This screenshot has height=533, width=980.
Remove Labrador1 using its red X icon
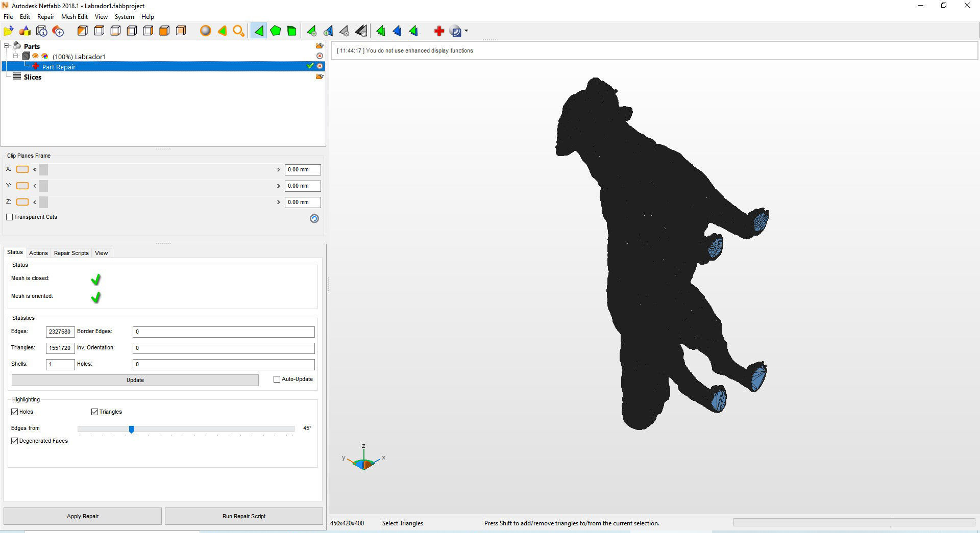pos(320,56)
